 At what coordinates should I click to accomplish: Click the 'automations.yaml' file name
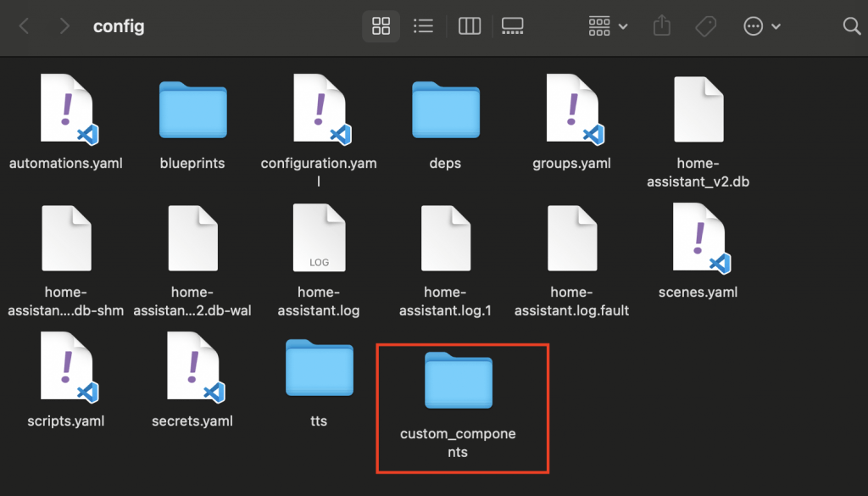(66, 164)
